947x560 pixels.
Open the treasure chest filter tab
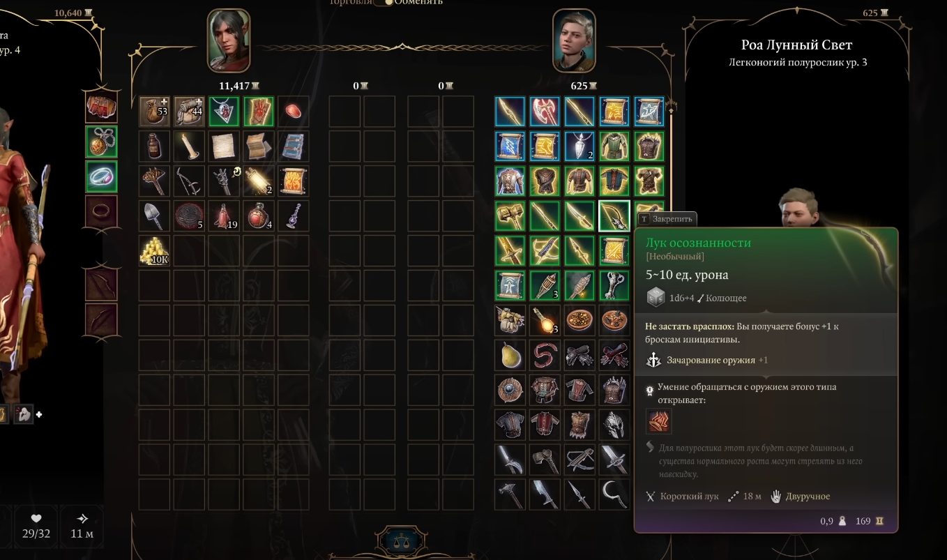(x=101, y=107)
